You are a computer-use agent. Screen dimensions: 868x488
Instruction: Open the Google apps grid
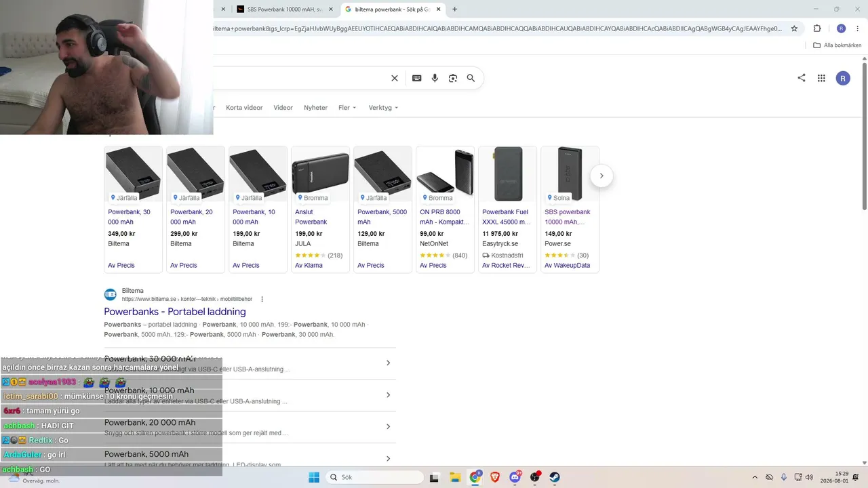[x=821, y=78]
